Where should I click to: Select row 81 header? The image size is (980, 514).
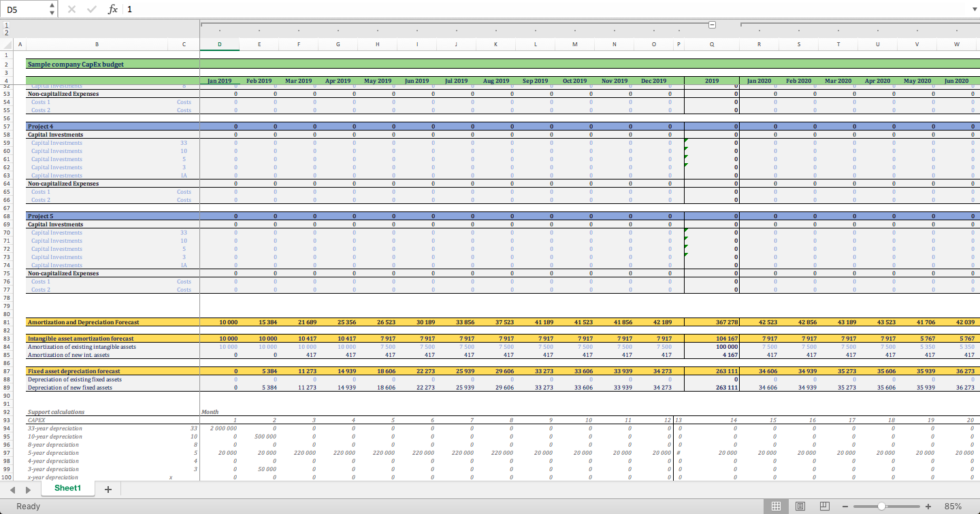point(7,322)
